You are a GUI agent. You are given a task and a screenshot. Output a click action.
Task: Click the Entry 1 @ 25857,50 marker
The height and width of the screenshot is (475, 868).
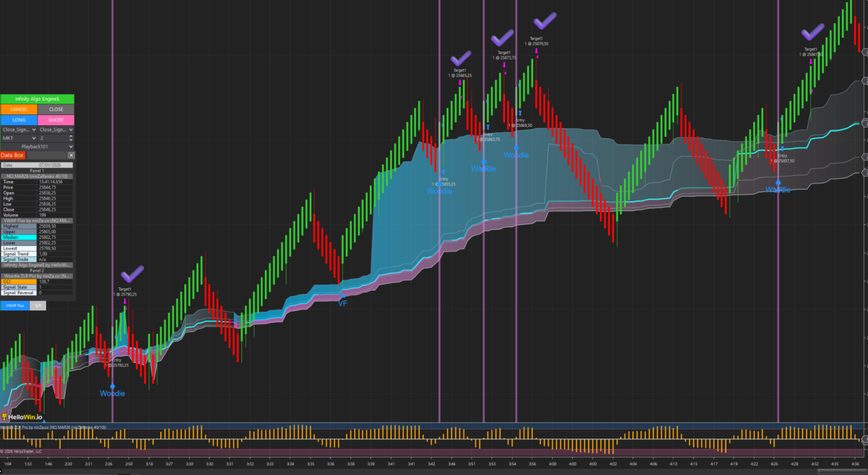coord(782,158)
